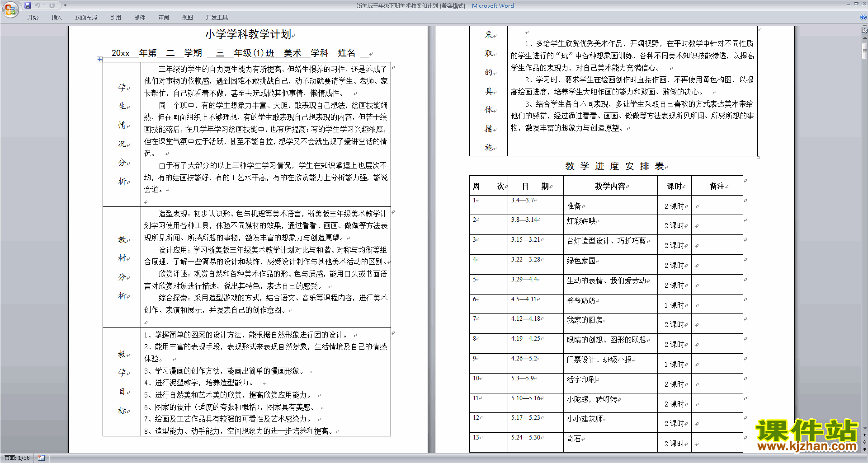Viewport: 868px width, 463px height.
Task: Click the cell 绿色家园
Action: [610, 264]
